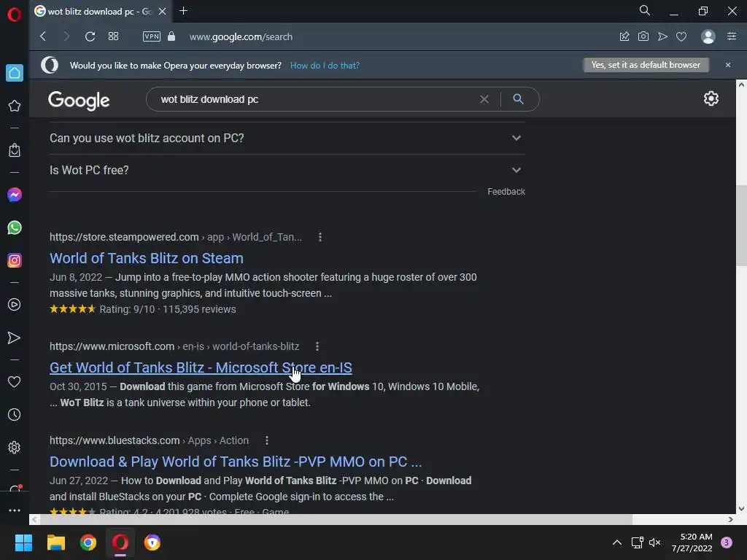Screen dimensions: 747x560
Task: Open sidebar Settings gear
Action: pos(15,448)
